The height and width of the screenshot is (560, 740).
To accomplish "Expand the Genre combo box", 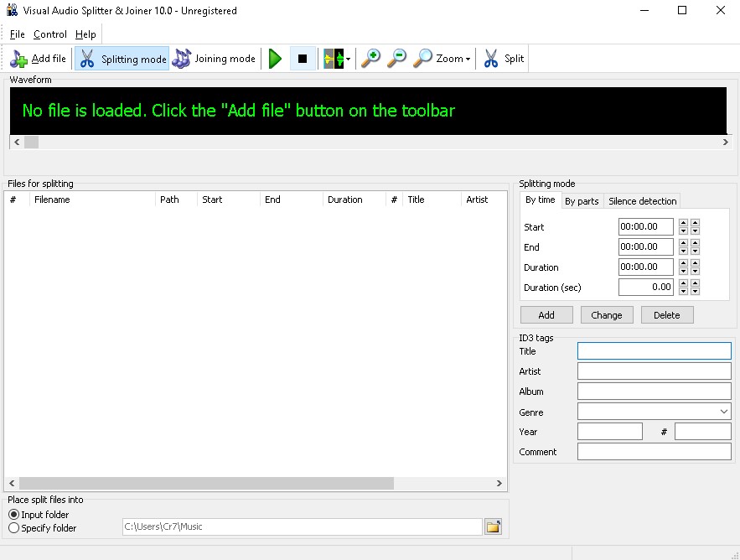I will tap(724, 412).
